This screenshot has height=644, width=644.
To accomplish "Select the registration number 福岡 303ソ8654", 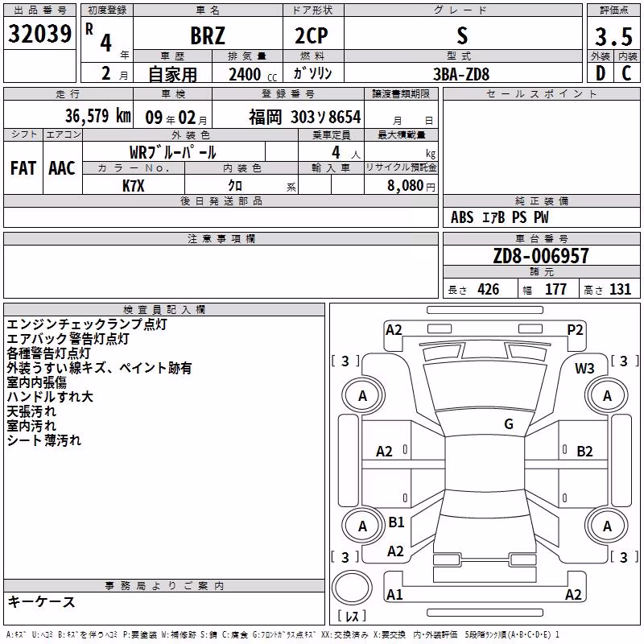I will click(x=305, y=117).
